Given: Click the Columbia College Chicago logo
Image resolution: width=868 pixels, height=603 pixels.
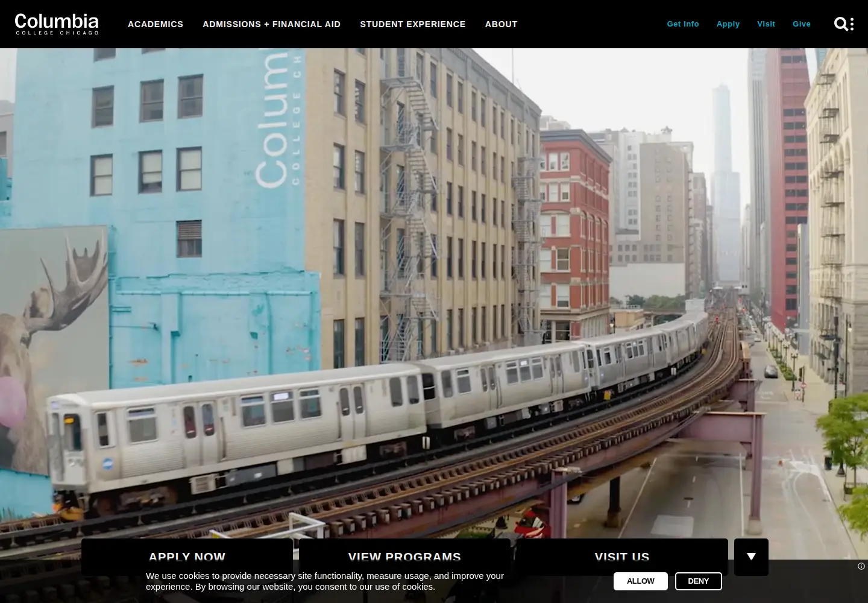Looking at the screenshot, I should 57,24.
